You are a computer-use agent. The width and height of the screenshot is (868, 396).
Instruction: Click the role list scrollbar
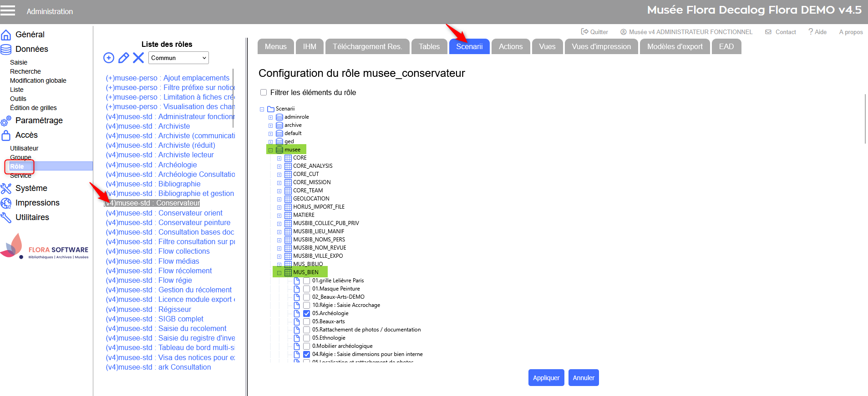tap(233, 98)
